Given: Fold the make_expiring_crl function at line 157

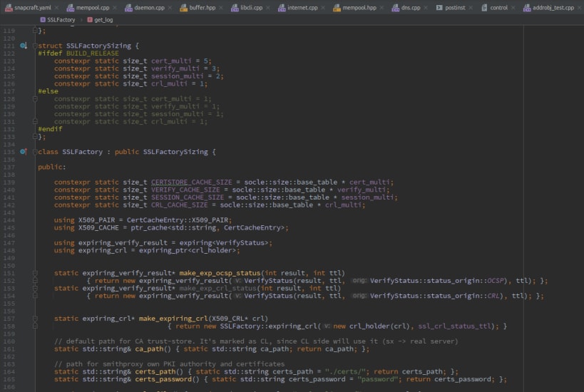Looking at the screenshot, I should pyautogui.click(x=35, y=319).
